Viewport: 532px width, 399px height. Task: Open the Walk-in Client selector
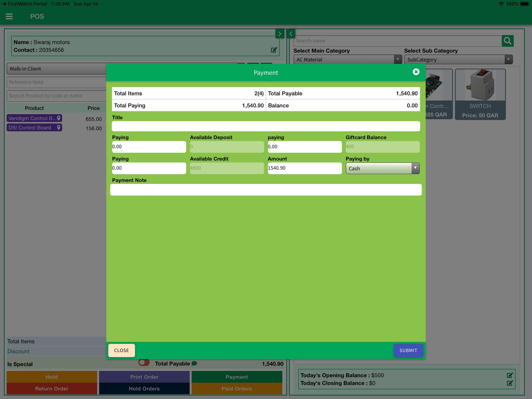point(57,69)
